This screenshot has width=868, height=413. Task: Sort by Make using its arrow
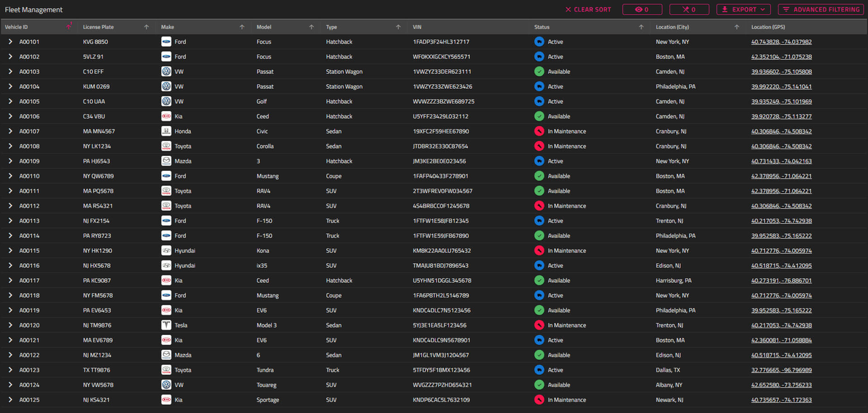coord(242,27)
